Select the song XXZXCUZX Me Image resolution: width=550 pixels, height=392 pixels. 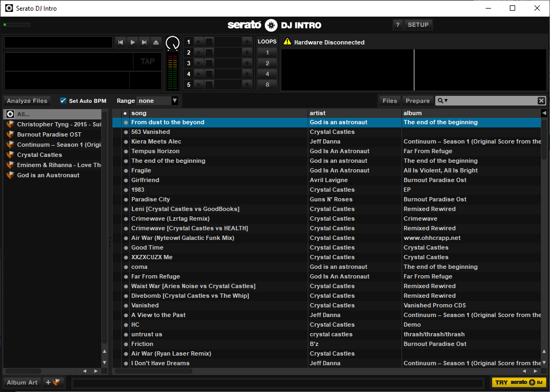326,257
